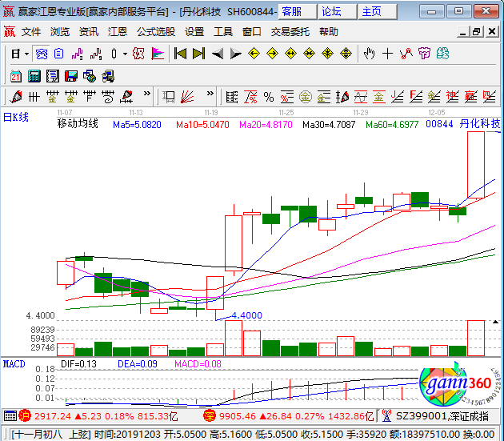Click the floppy disk save icon
Viewport: 504px width, 441px height.
click(70, 76)
